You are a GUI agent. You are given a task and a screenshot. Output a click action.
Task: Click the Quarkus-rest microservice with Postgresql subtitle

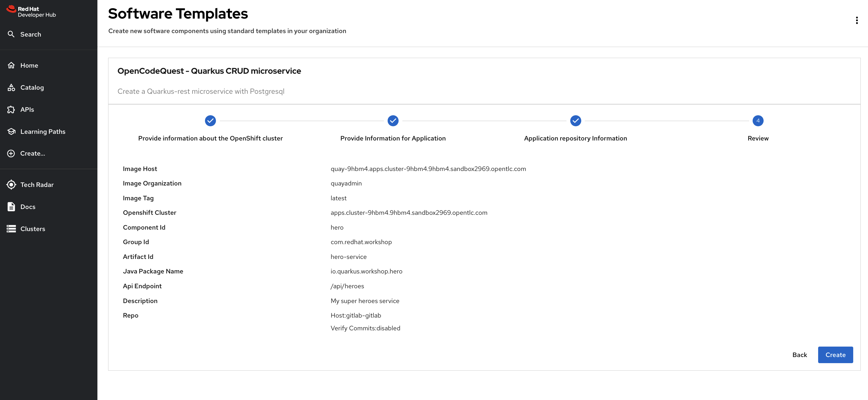pyautogui.click(x=201, y=91)
